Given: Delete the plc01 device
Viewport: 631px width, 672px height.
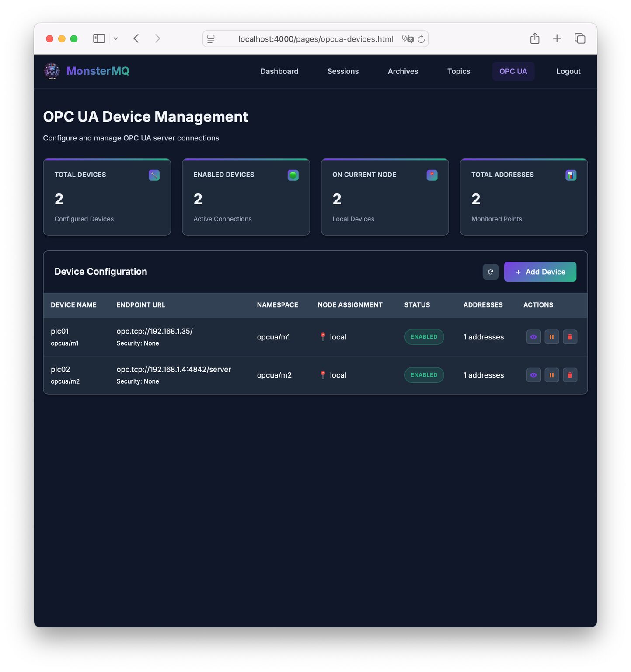Looking at the screenshot, I should [569, 337].
